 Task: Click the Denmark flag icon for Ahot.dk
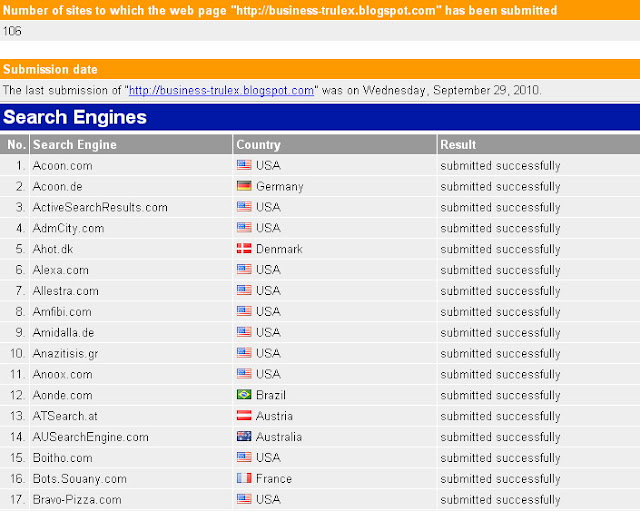pyautogui.click(x=244, y=249)
